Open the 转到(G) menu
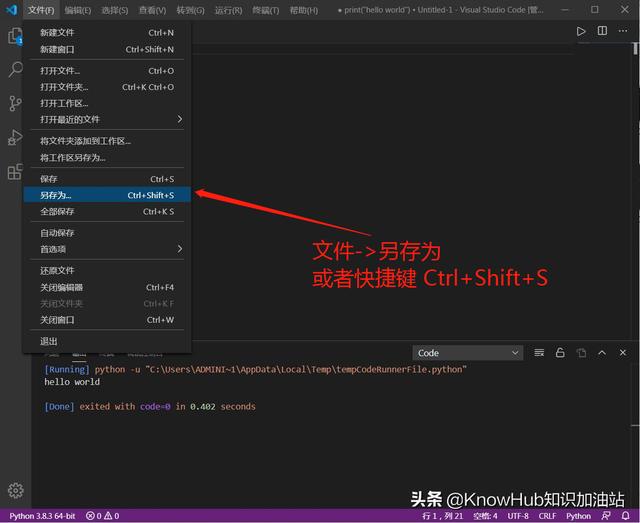The height and width of the screenshot is (523, 640). click(190, 10)
